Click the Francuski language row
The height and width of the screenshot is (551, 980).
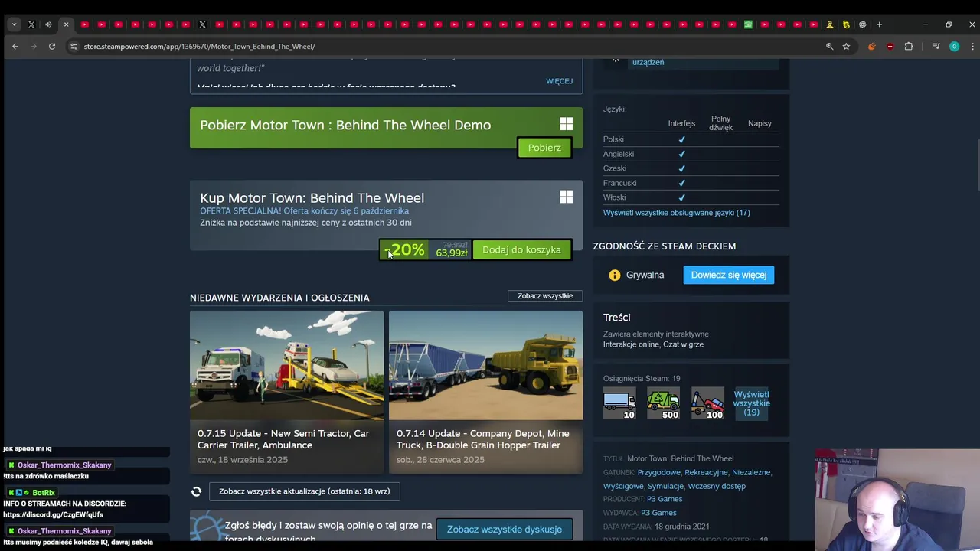[691, 183]
